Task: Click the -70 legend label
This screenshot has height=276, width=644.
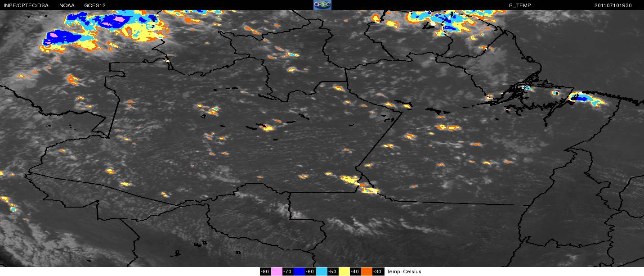Action: coord(288,271)
